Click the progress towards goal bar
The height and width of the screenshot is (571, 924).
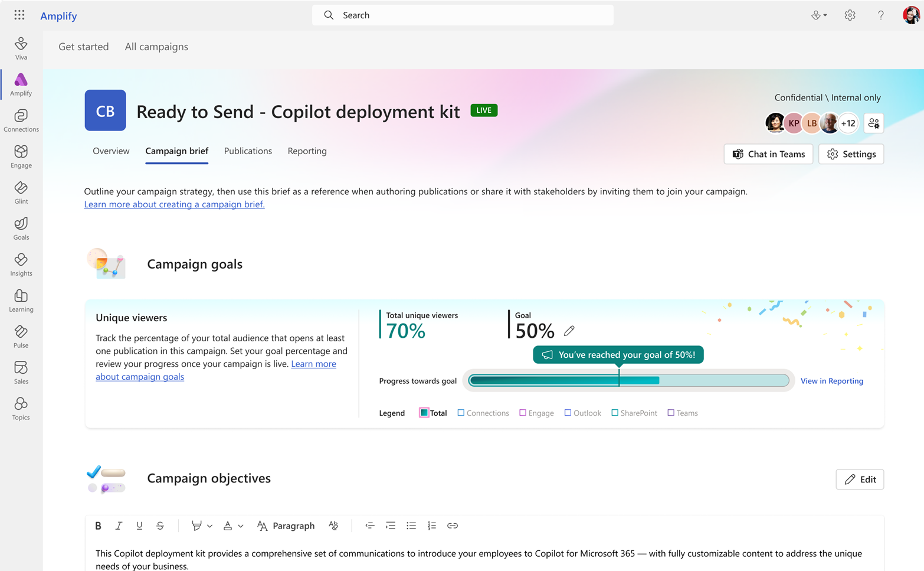[629, 381]
